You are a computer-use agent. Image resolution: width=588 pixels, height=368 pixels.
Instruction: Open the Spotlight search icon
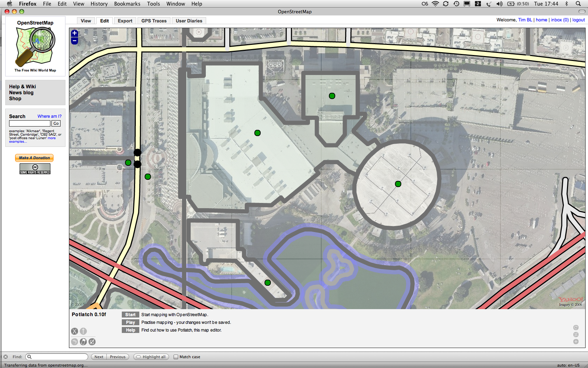(x=578, y=4)
